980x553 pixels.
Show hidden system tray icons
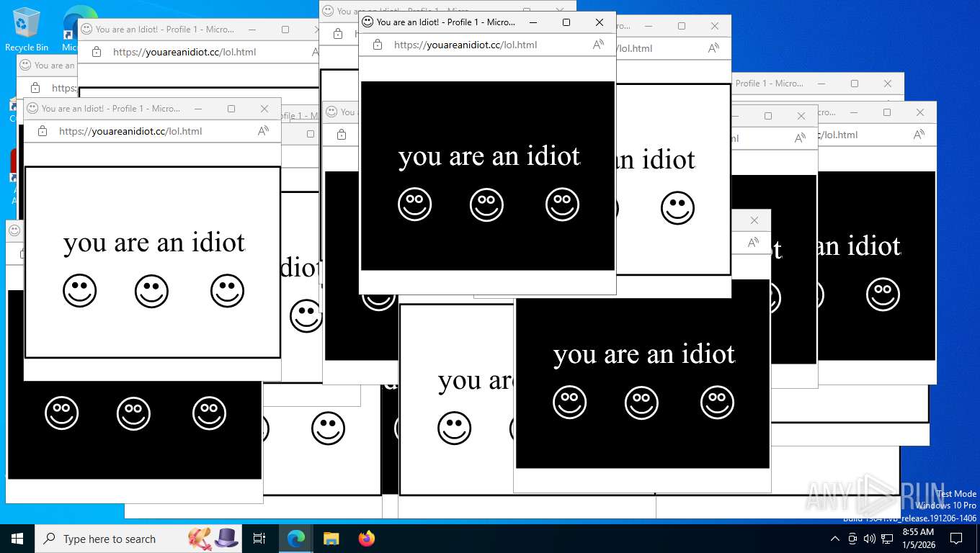[x=835, y=539]
